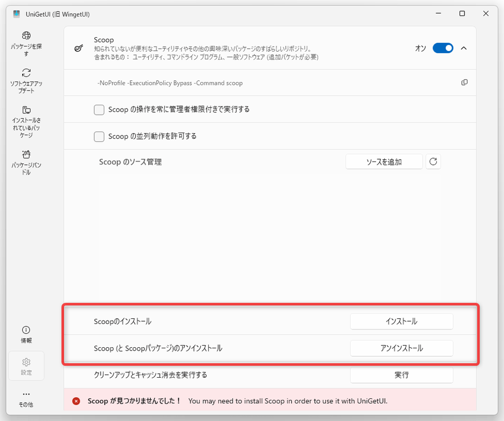Screen dimensions: 504x421
Task: Enable Scoop の並列動作を許可する (allow parallel operations) checkbox
Action: pos(99,136)
